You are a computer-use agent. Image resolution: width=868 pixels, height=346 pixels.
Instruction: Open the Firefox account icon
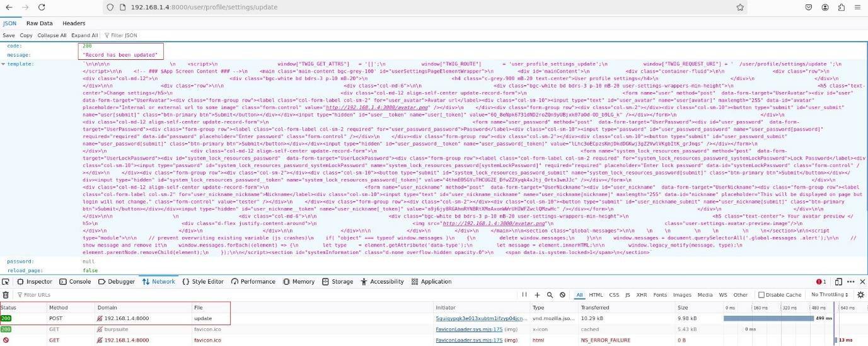[x=825, y=7]
